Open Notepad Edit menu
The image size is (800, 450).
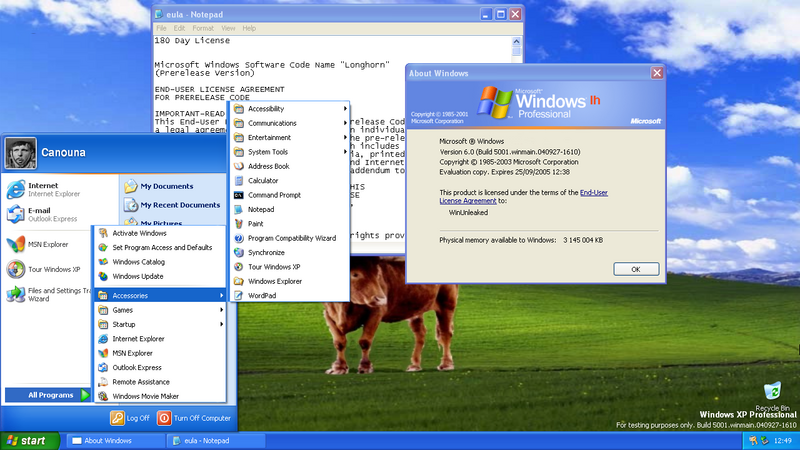click(179, 28)
